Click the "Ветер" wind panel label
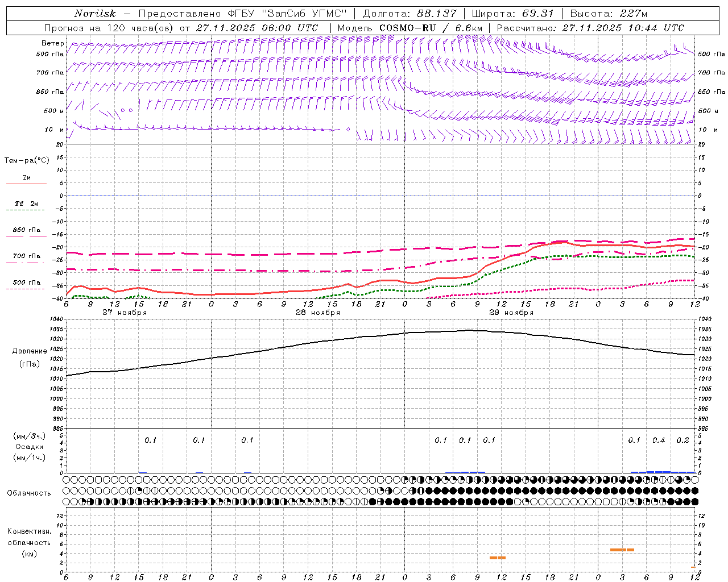 (53, 43)
